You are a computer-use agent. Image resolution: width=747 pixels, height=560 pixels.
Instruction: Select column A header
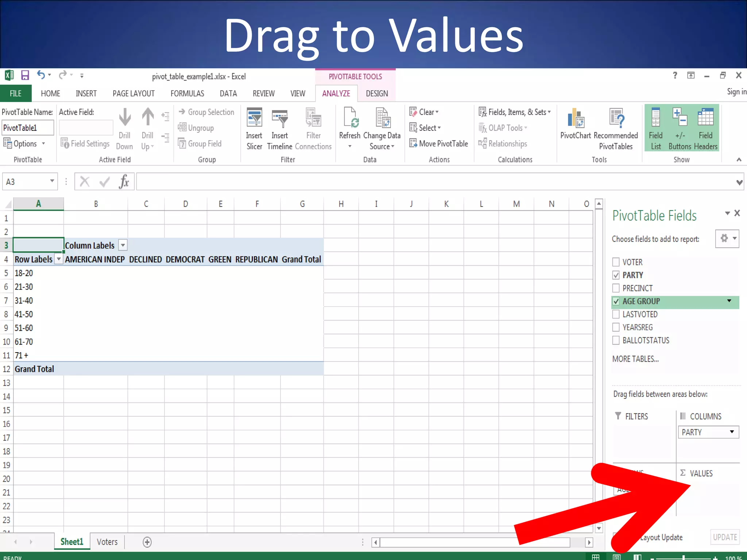coord(38,204)
